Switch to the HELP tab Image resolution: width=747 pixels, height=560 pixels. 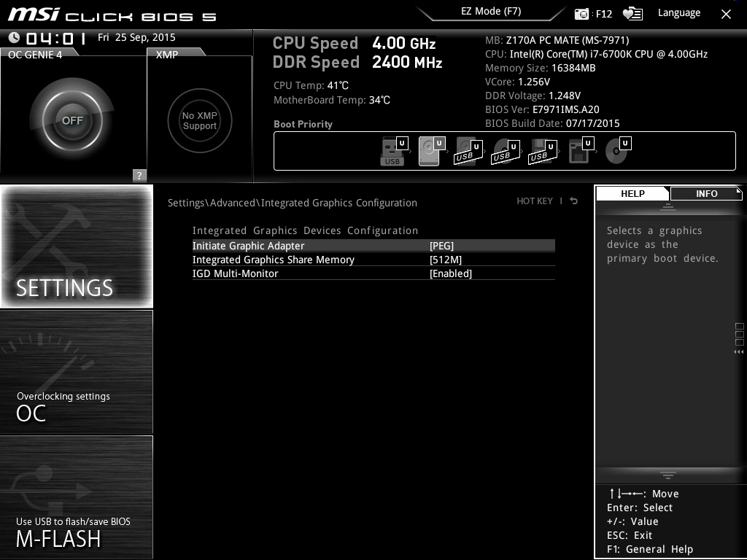coord(632,194)
